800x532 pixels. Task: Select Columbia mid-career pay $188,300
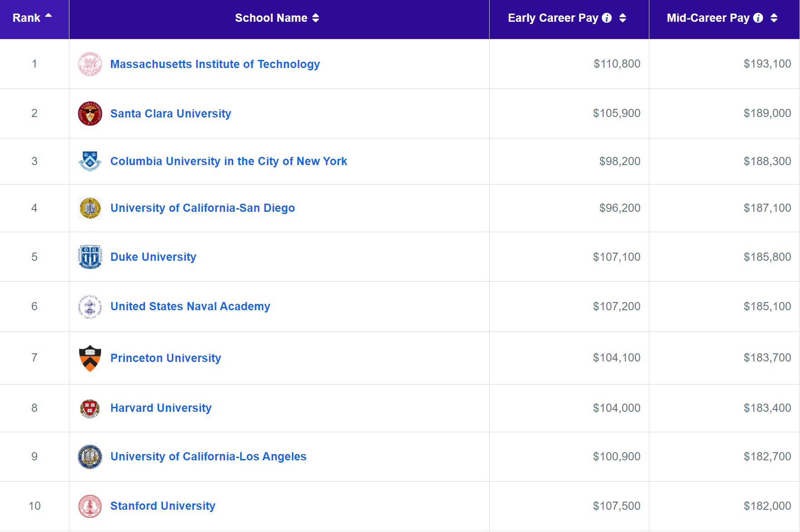(x=767, y=161)
